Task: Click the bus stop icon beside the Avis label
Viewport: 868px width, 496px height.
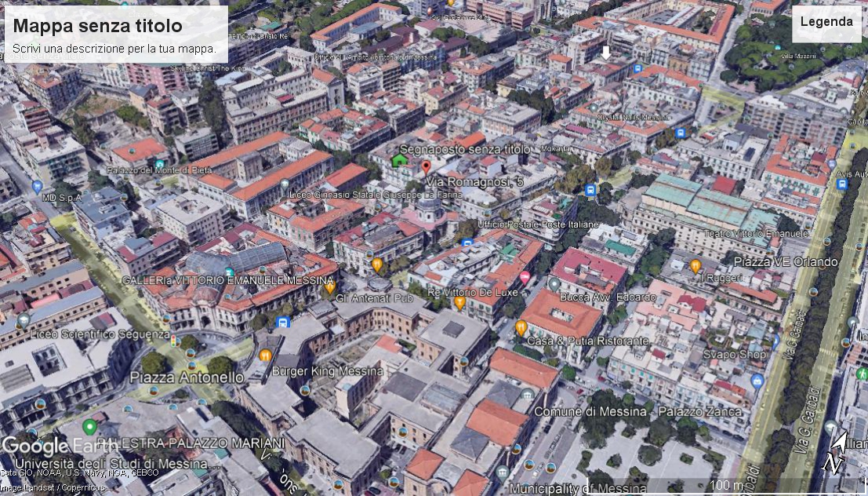Action: coord(842,184)
